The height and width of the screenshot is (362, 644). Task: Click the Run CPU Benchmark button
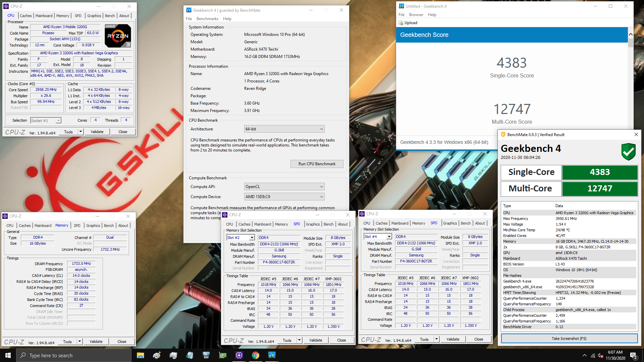click(x=317, y=164)
